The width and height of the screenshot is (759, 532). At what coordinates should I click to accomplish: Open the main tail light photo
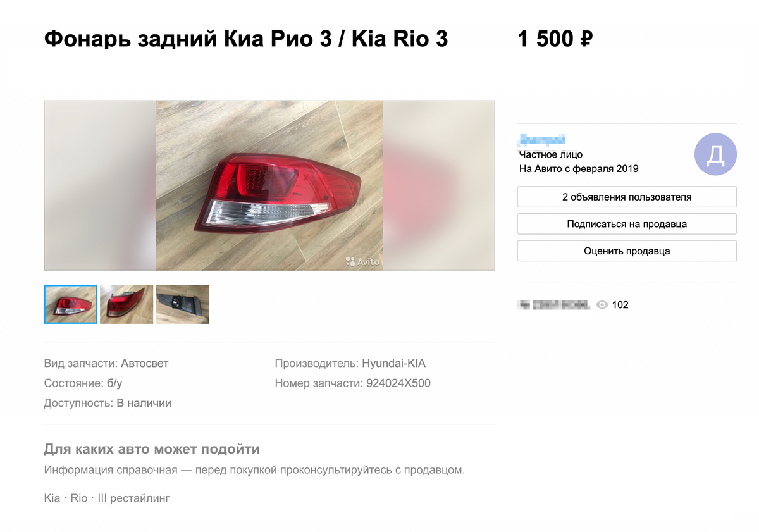point(269,185)
